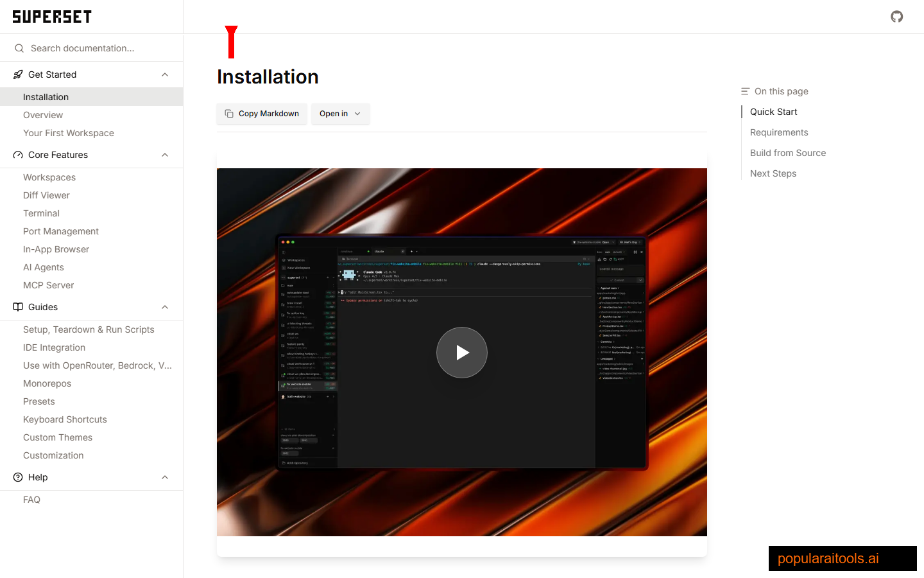Focus the Search documentation field
924x578 pixels.
96,48
